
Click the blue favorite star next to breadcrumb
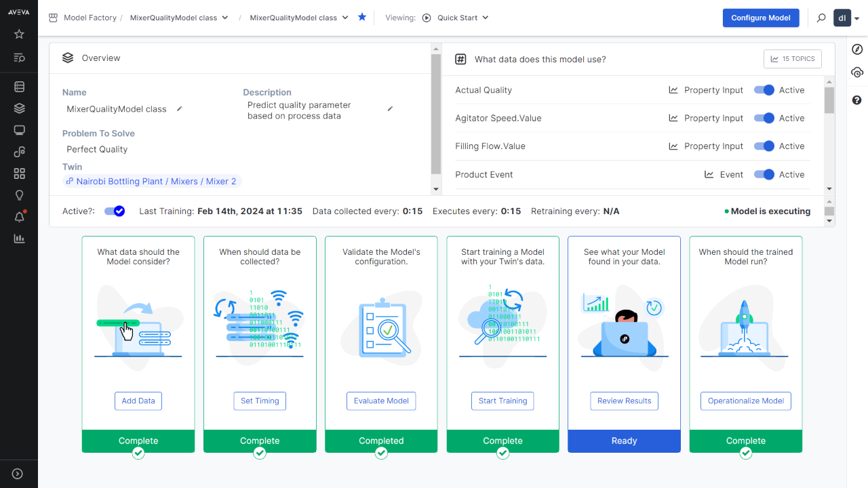(x=362, y=17)
